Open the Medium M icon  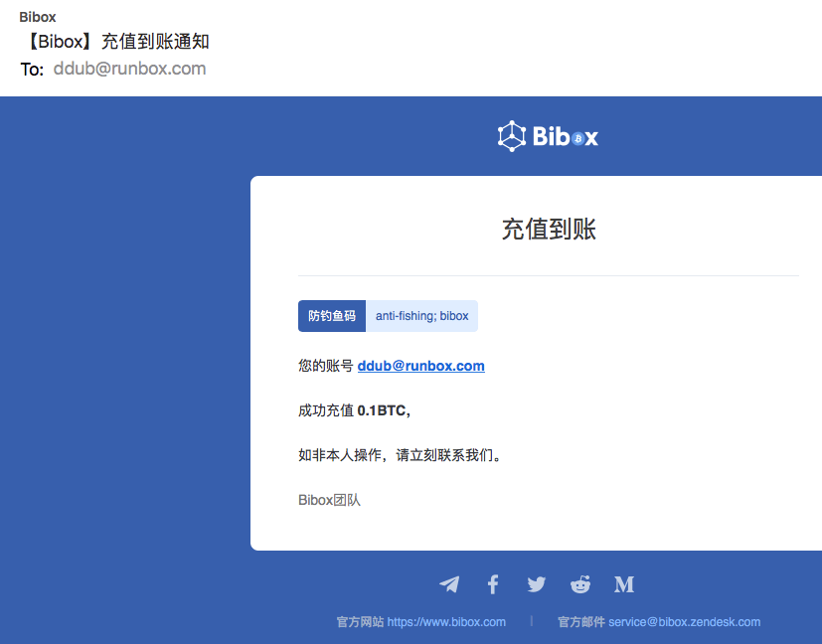pos(624,584)
